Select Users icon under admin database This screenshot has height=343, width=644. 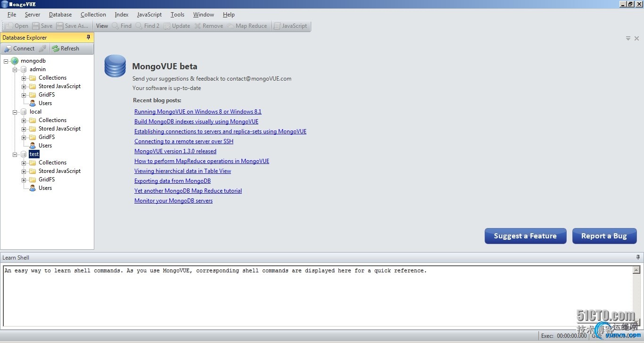click(33, 103)
